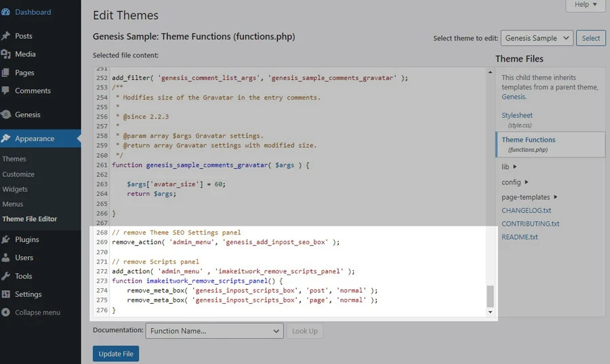The width and height of the screenshot is (610, 364).
Task: Click the Dashboard gauge icon
Action: click(x=5, y=12)
